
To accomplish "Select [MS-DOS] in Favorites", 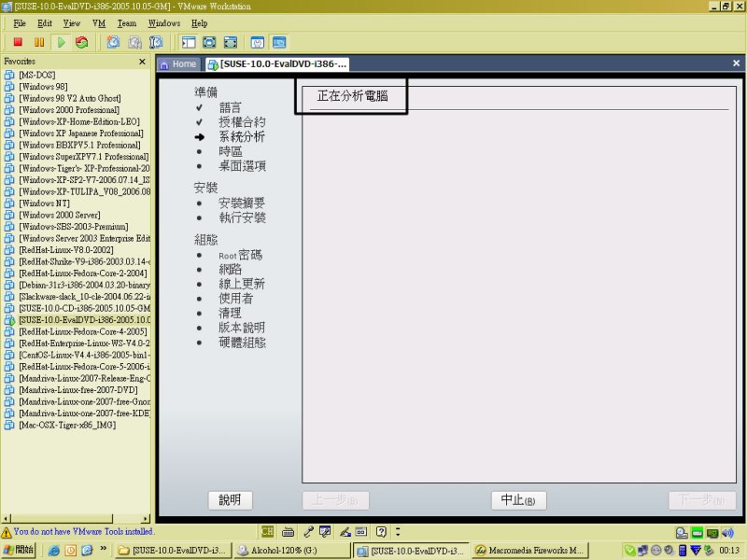I will click(37, 75).
